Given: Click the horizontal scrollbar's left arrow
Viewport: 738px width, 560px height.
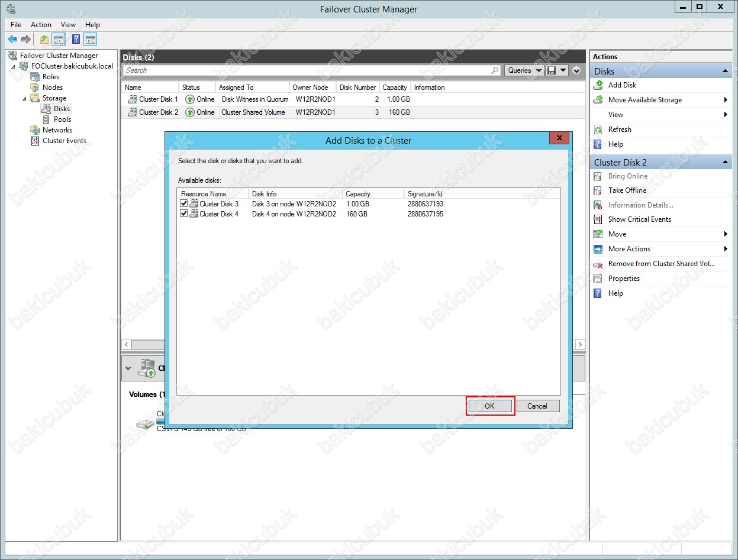Looking at the screenshot, I should [x=126, y=344].
